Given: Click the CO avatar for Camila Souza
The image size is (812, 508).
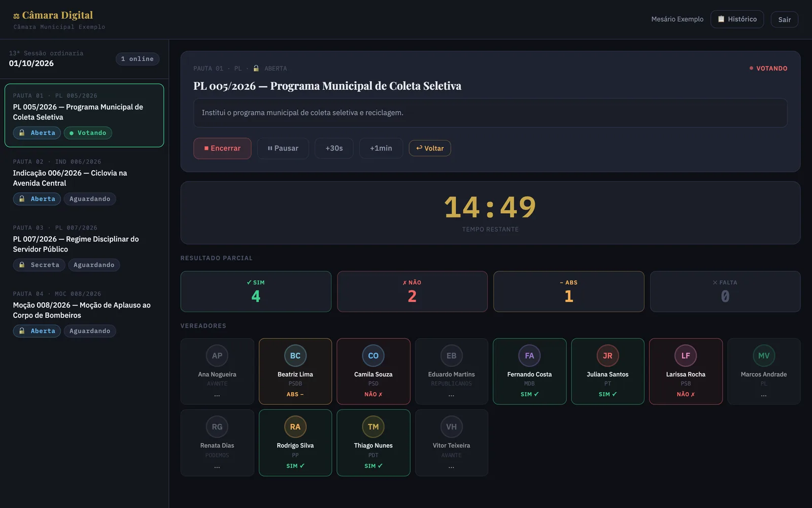Looking at the screenshot, I should click(x=374, y=356).
